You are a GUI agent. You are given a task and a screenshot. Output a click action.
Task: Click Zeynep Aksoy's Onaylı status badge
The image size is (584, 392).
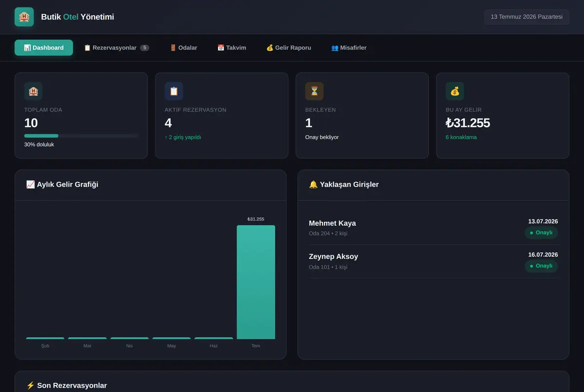[541, 266]
